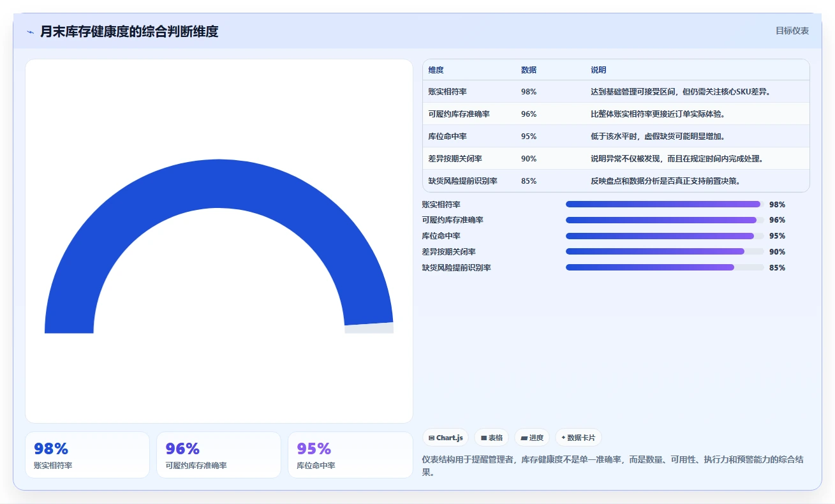Click the 数据 column header
Viewport: 835px width, 504px height.
pos(529,70)
